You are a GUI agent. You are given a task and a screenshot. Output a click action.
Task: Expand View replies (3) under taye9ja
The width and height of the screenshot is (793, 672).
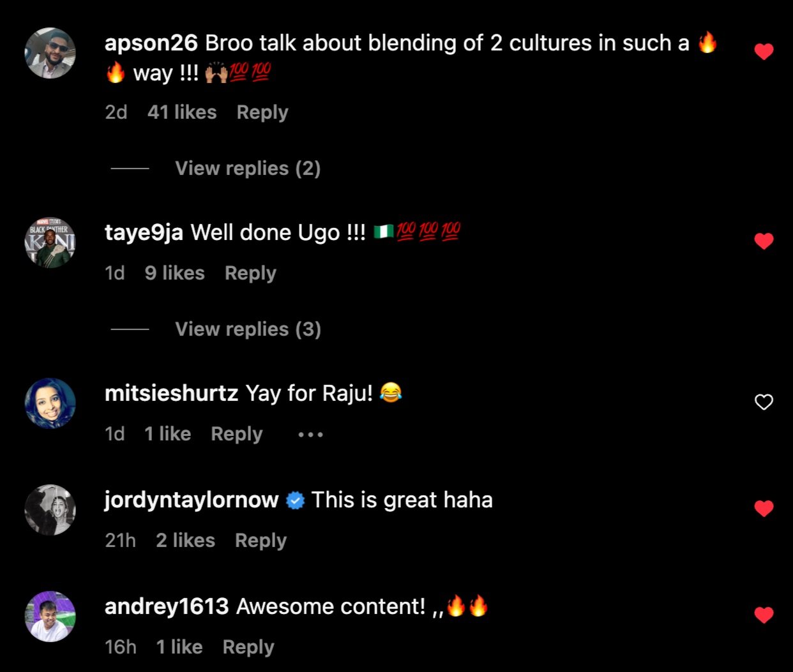(x=248, y=329)
